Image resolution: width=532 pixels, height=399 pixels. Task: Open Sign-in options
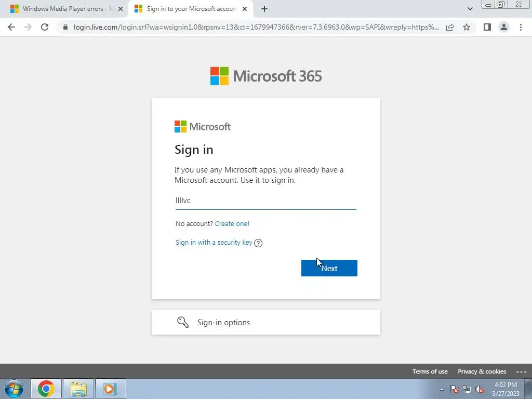click(265, 322)
